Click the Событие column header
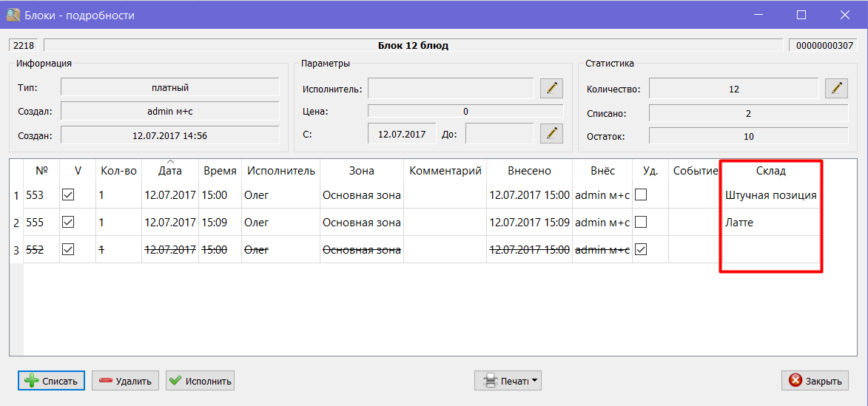Image resolution: width=868 pixels, height=406 pixels. [696, 171]
